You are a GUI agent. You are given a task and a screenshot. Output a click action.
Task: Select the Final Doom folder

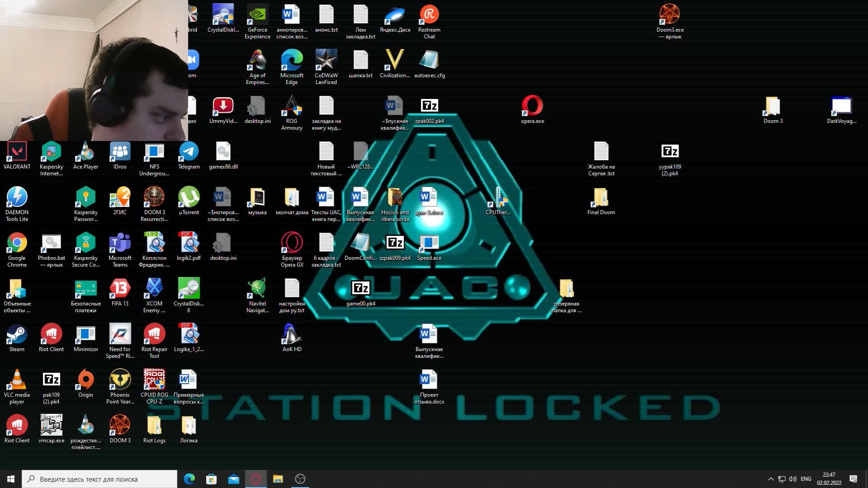click(601, 198)
